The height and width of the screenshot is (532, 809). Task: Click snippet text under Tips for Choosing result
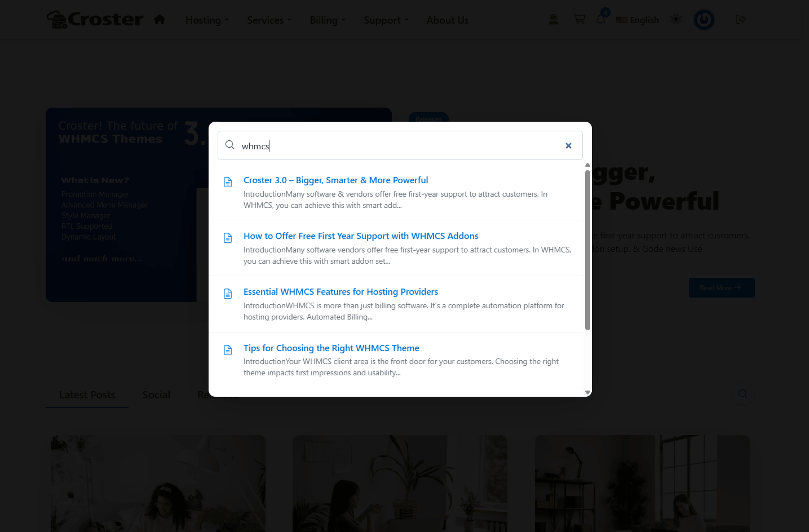pyautogui.click(x=401, y=367)
